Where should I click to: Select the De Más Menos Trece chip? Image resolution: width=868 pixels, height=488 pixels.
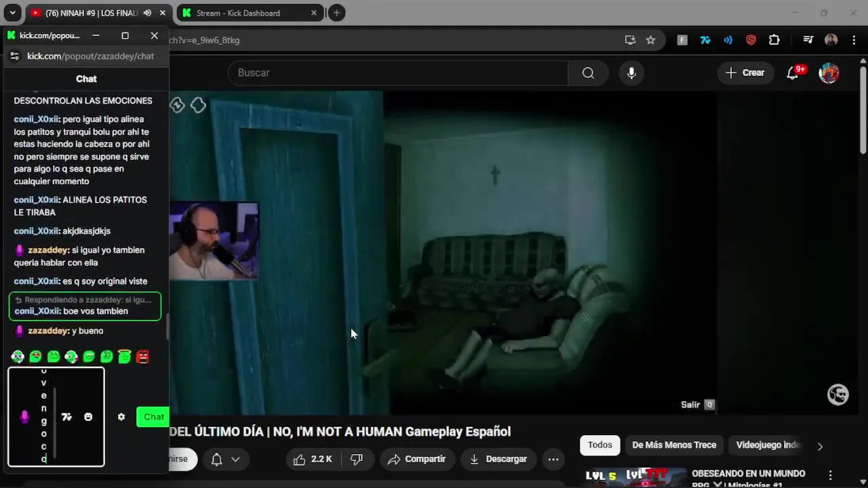[674, 445]
